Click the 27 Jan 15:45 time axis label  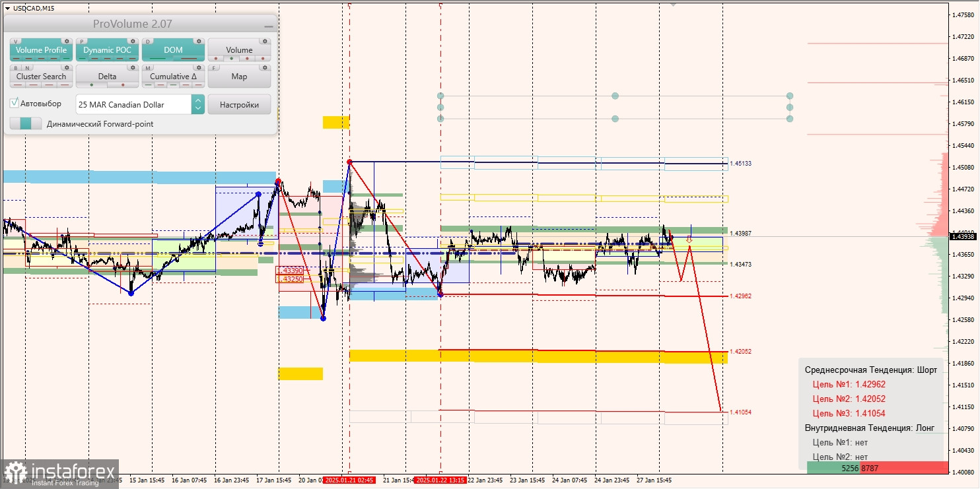tap(654, 480)
